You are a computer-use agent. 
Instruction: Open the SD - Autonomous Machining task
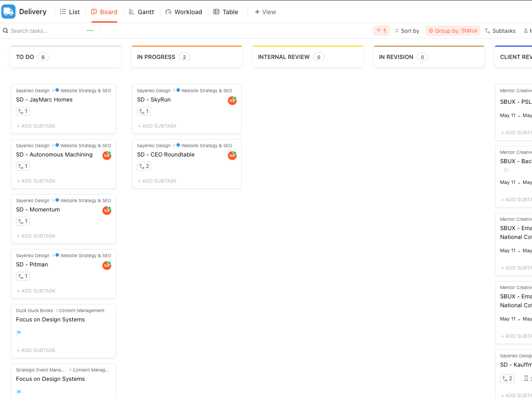click(54, 155)
